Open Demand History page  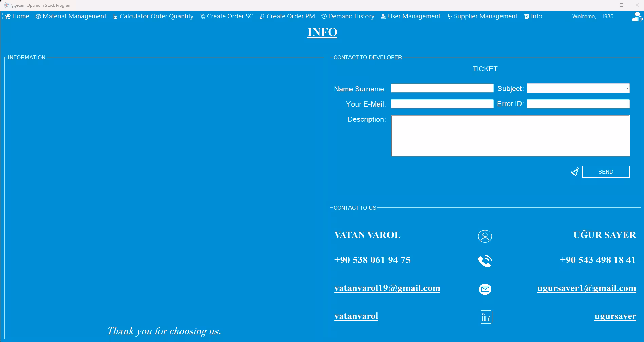[348, 16]
